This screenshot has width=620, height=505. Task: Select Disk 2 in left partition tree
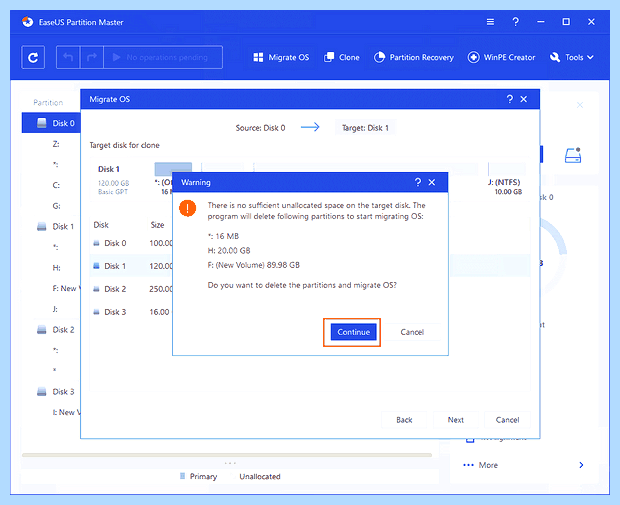point(55,329)
